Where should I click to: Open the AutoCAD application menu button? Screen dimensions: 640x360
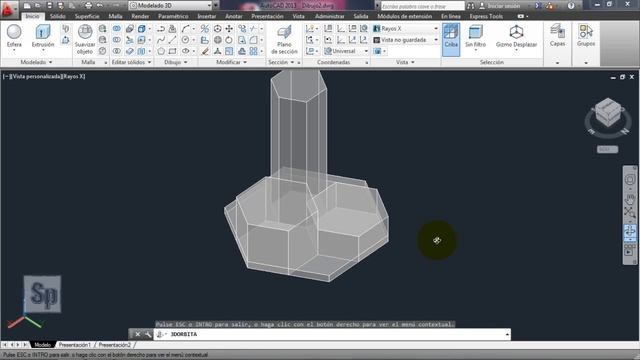click(8, 9)
